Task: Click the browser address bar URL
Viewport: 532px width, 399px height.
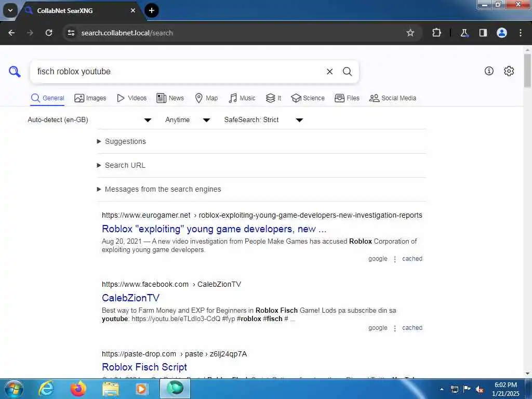Action: (127, 33)
